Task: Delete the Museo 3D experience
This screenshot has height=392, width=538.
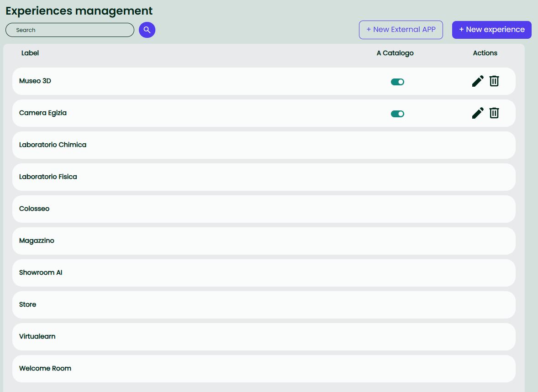Action: tap(494, 81)
